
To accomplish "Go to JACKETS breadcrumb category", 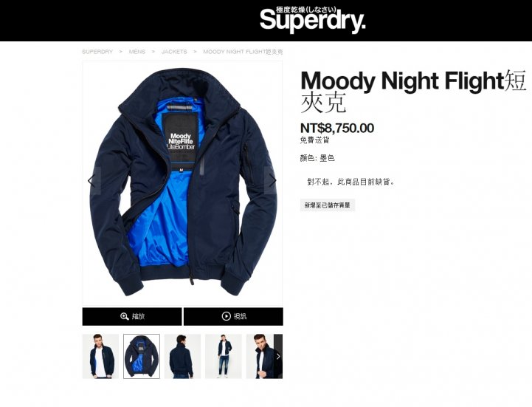I will [174, 52].
